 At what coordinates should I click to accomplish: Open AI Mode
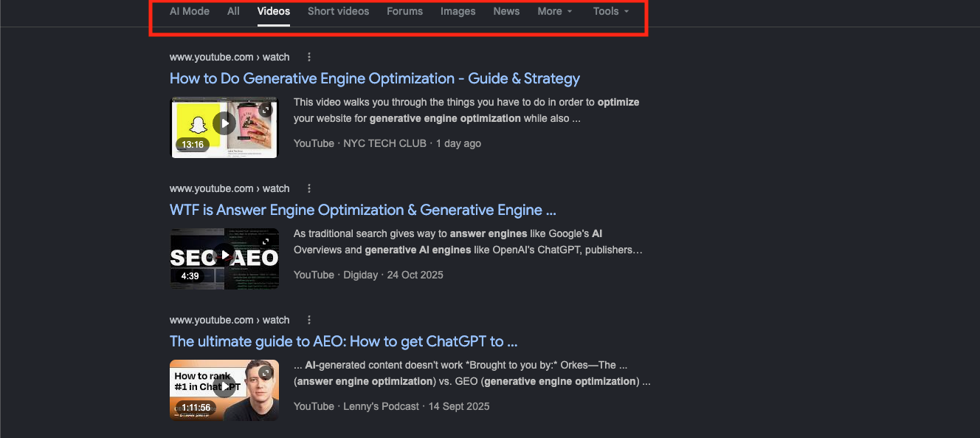click(x=189, y=11)
